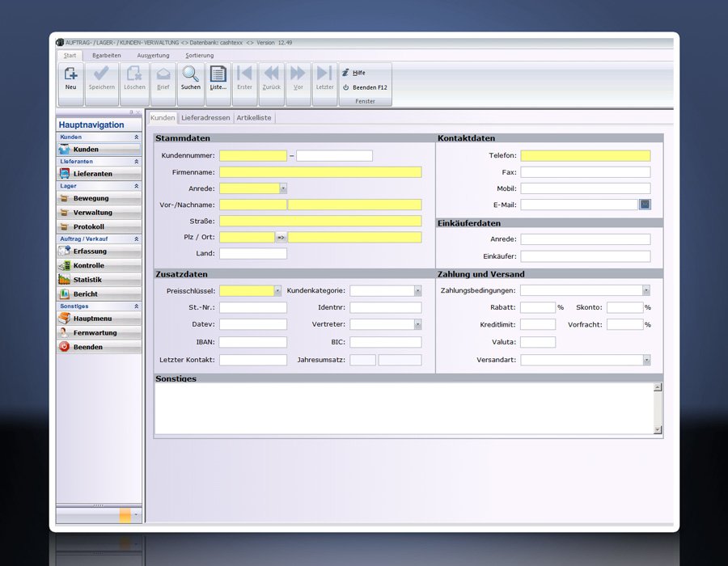Open Statistik in the sidebar
Viewport: 728px width, 566px height.
[x=87, y=280]
